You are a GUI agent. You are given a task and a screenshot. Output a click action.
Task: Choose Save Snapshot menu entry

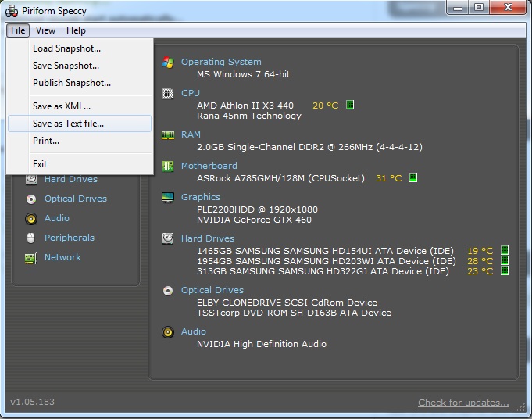point(80,65)
